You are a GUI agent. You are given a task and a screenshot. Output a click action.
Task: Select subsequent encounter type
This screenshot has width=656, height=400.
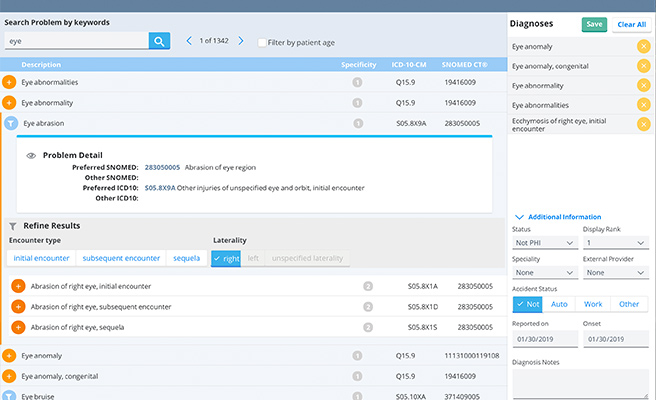tap(121, 258)
